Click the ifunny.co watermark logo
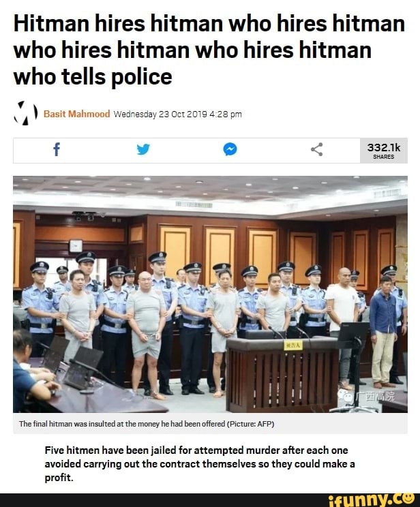The height and width of the screenshot is (507, 420). (x=371, y=500)
